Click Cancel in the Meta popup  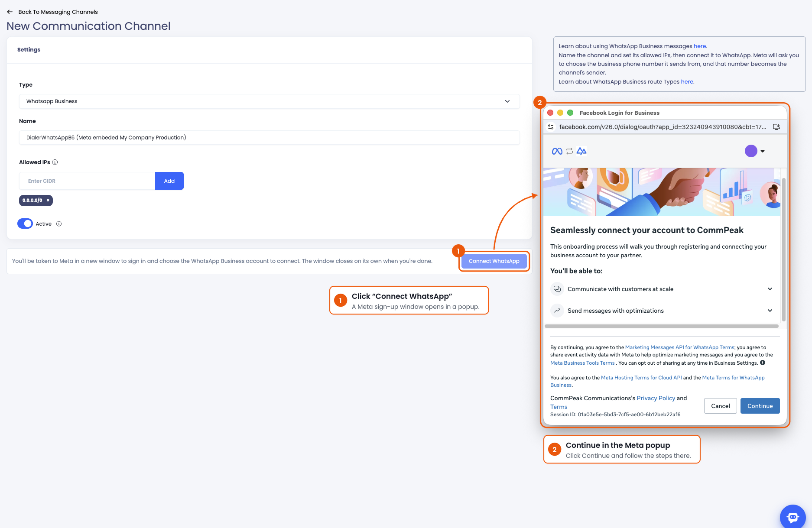click(x=720, y=406)
